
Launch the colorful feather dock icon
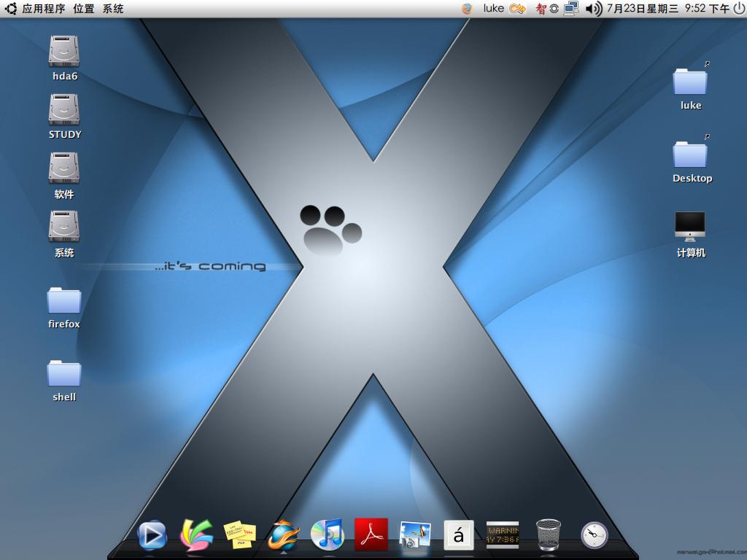[x=196, y=535]
